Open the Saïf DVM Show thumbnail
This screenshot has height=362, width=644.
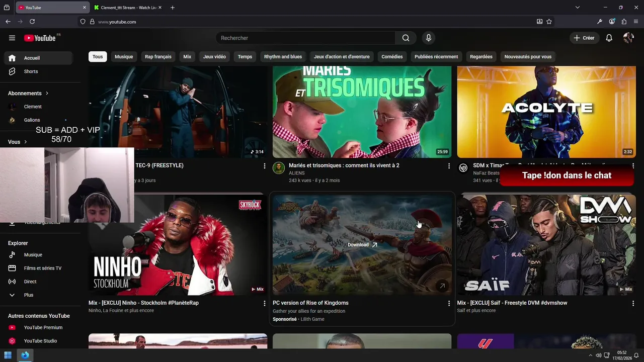[x=546, y=245]
